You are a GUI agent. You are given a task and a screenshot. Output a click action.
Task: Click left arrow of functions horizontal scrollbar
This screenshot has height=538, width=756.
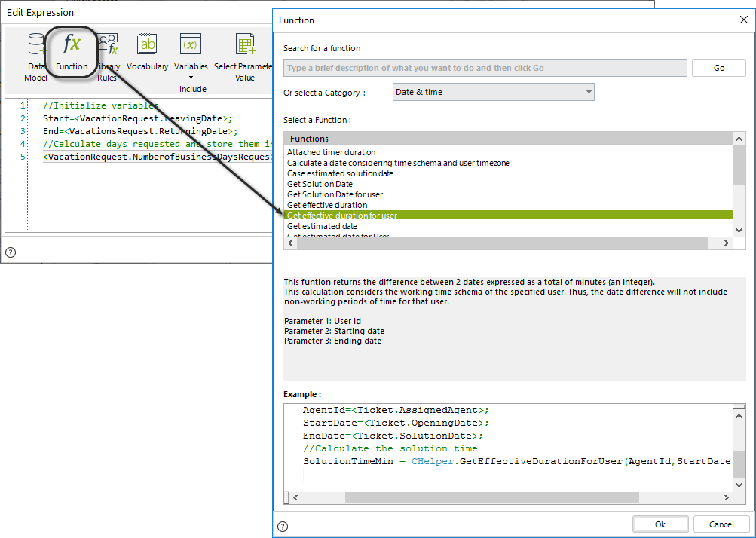tap(290, 243)
